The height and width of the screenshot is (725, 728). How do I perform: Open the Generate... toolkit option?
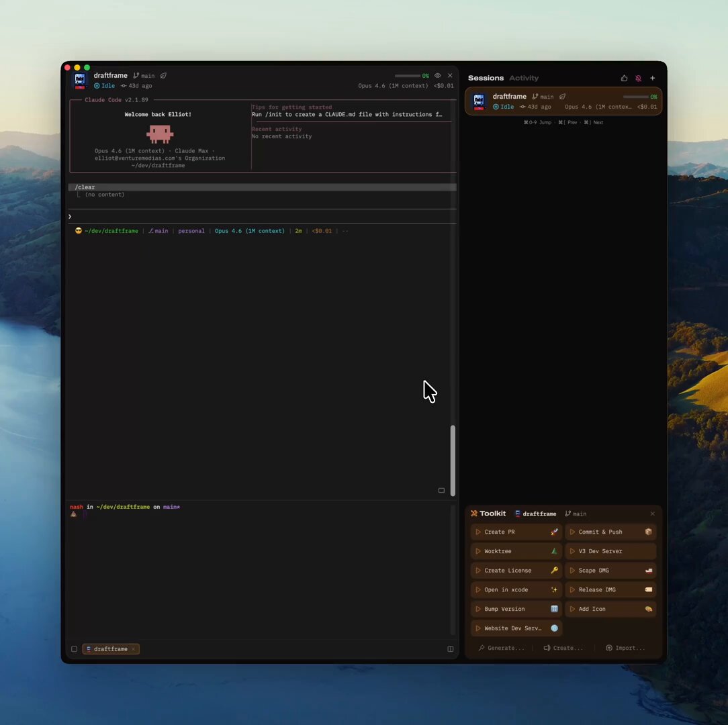[x=501, y=648]
